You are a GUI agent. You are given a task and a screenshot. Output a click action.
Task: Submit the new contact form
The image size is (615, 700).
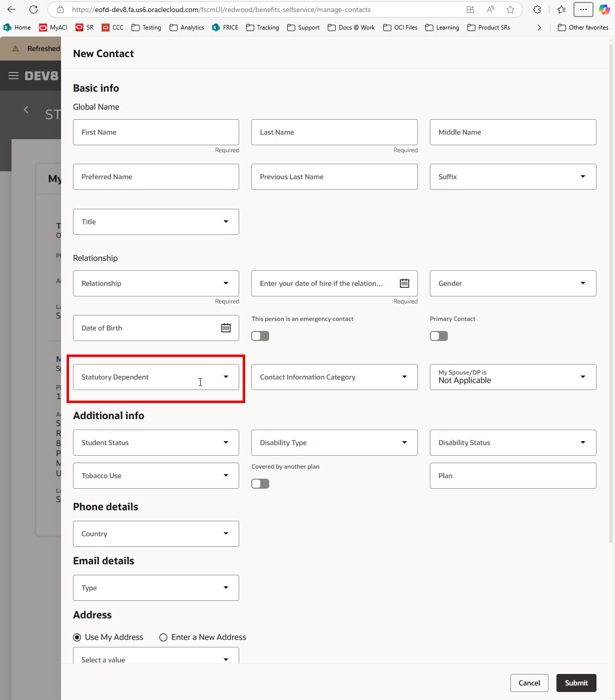pos(576,683)
